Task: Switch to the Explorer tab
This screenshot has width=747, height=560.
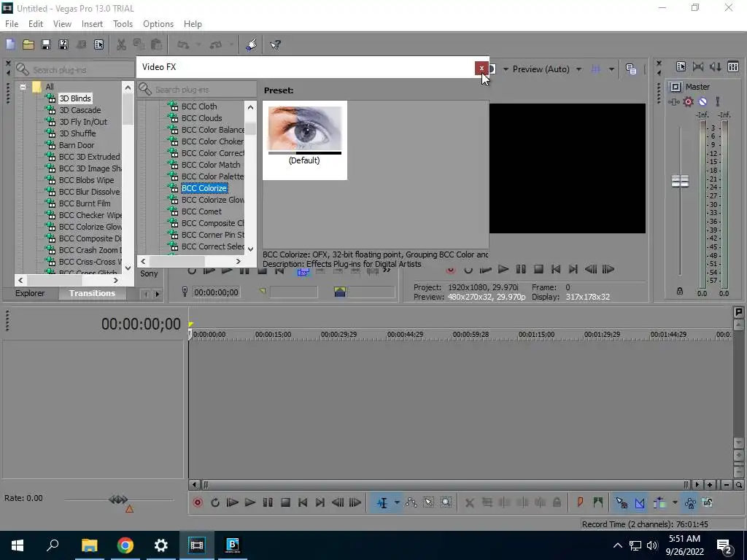Action: (30, 293)
